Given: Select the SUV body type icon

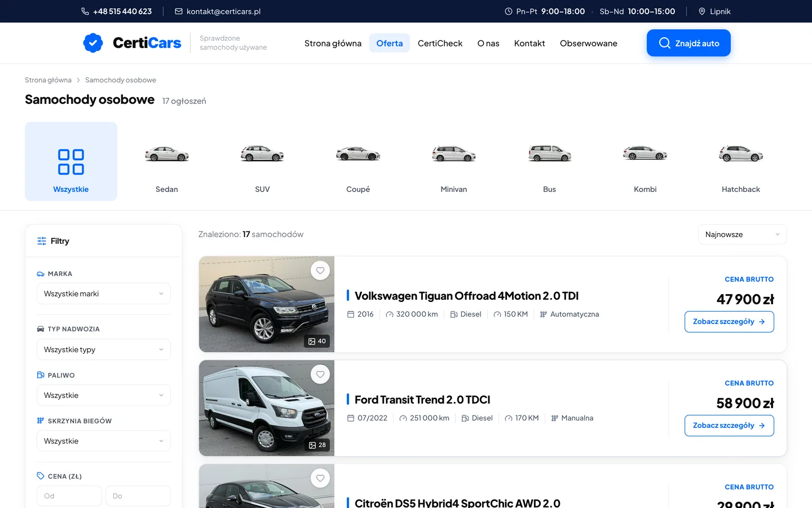Looking at the screenshot, I should [262, 154].
